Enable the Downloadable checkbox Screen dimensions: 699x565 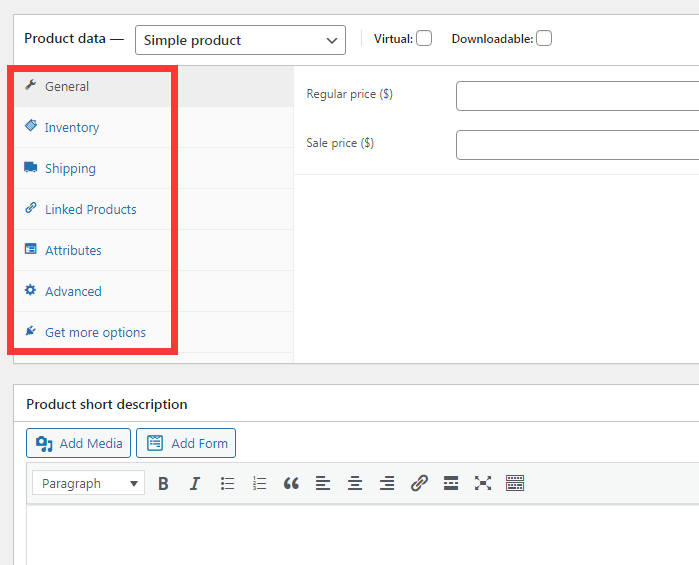(544, 38)
